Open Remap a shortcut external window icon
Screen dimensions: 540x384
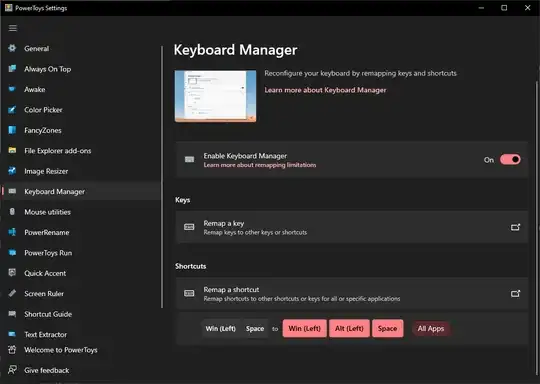[x=515, y=293]
